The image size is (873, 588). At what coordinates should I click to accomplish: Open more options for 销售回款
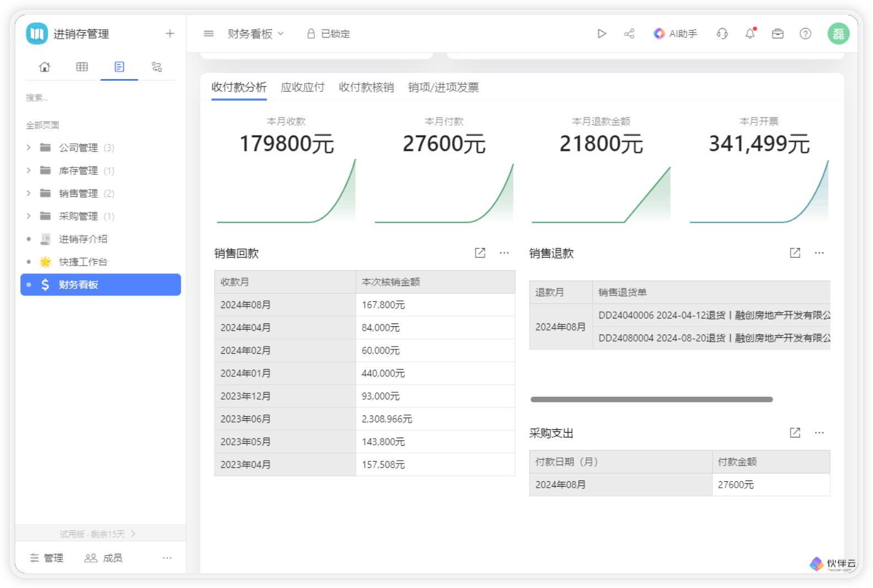[x=504, y=253]
